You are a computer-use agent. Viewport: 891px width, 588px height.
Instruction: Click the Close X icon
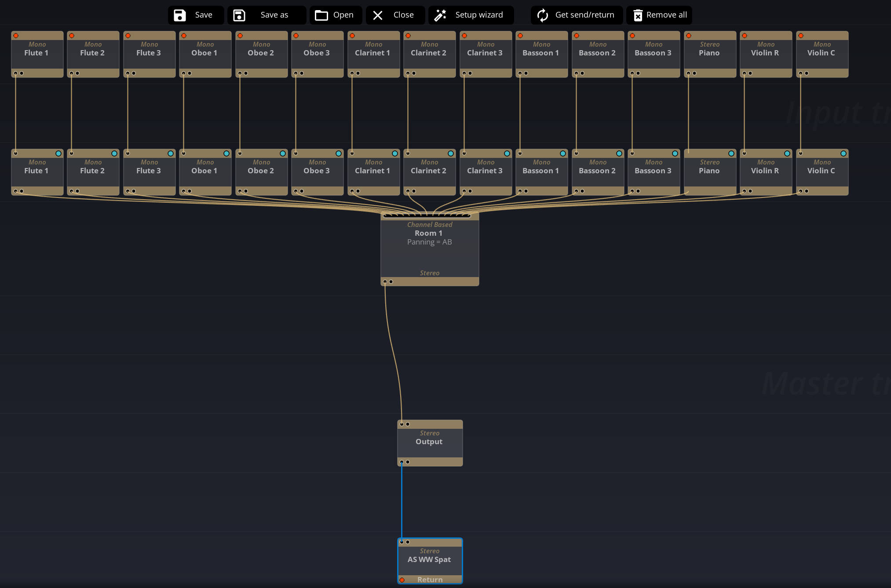378,15
